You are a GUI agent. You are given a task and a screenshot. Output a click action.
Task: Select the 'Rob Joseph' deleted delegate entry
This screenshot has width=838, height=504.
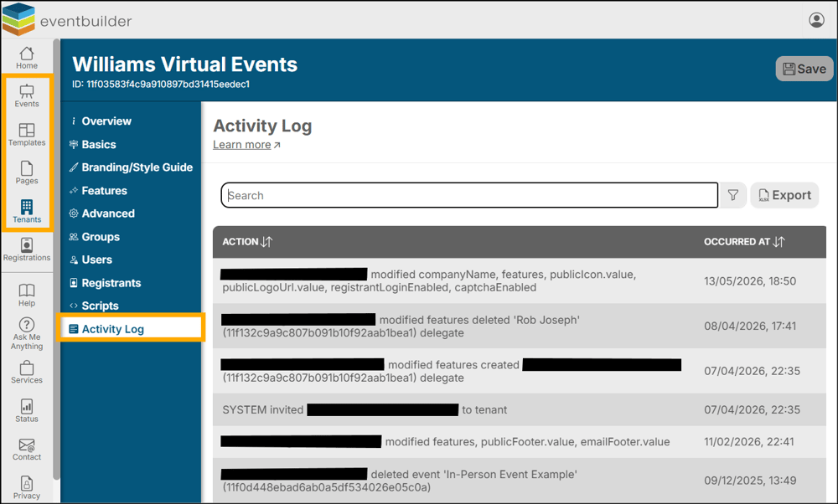[520, 327]
